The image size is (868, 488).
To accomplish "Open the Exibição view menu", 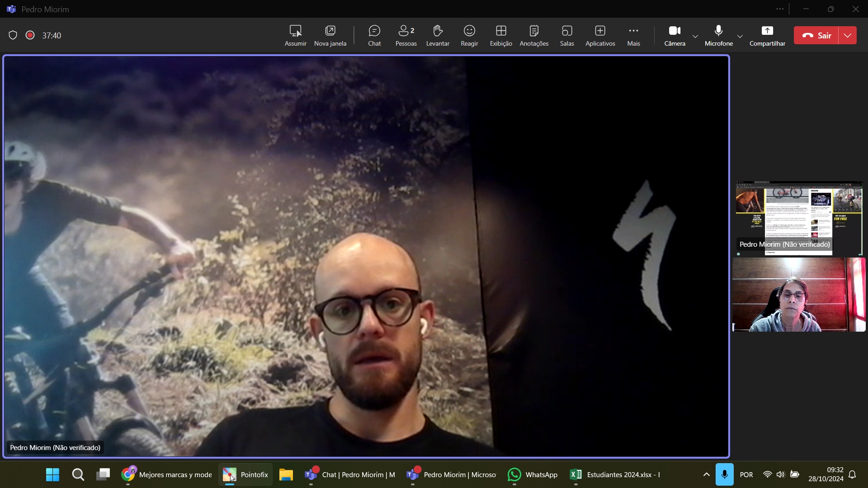I will point(501,35).
